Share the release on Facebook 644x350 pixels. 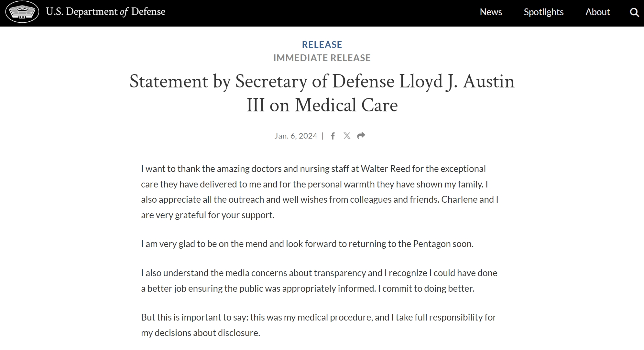point(333,136)
